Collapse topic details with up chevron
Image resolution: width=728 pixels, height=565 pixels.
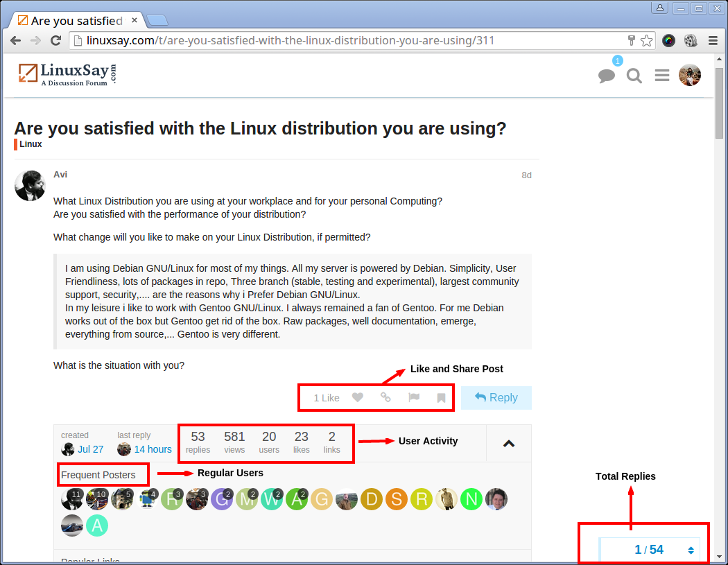coord(509,444)
